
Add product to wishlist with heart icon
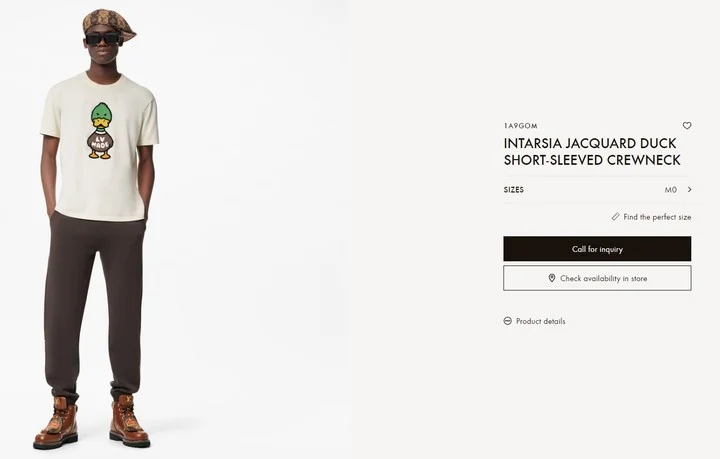[686, 125]
